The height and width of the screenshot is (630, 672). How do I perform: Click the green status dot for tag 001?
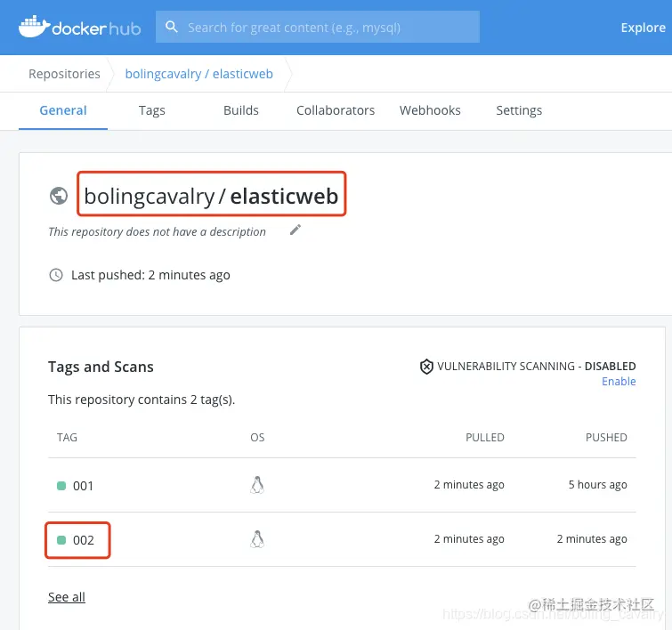coord(61,486)
